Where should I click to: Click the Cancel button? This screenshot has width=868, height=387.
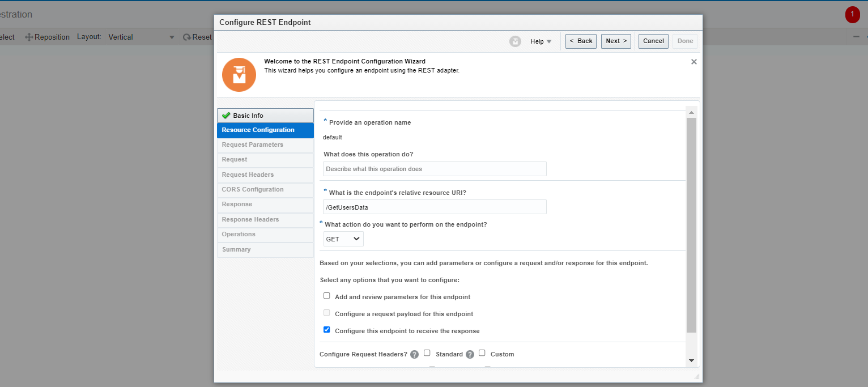[x=653, y=41]
